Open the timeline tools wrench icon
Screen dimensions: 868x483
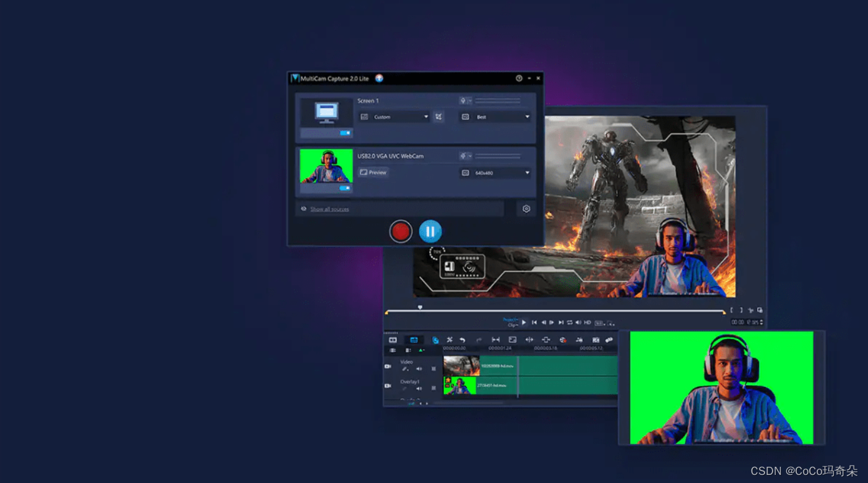coord(450,340)
